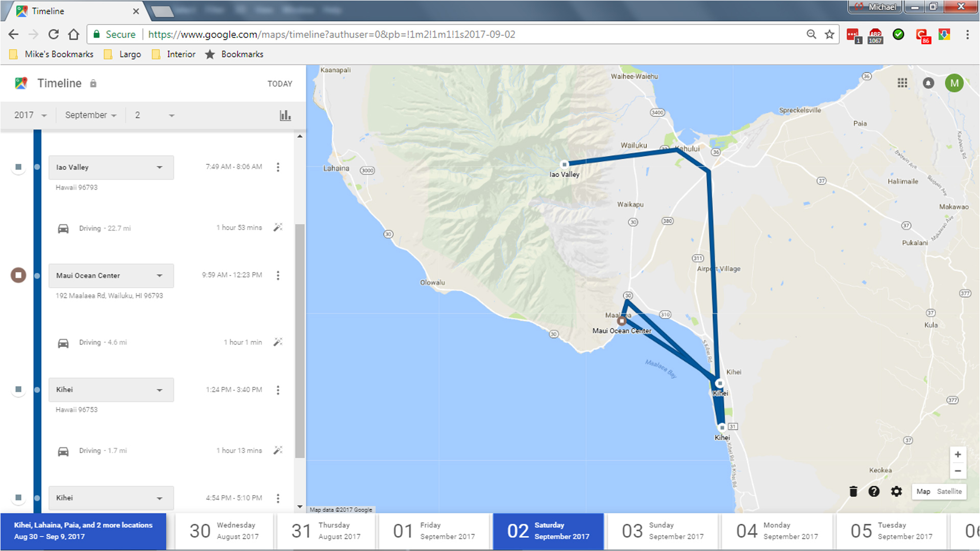The width and height of the screenshot is (980, 551).
Task: Open the timeline settings gear icon
Action: (896, 491)
